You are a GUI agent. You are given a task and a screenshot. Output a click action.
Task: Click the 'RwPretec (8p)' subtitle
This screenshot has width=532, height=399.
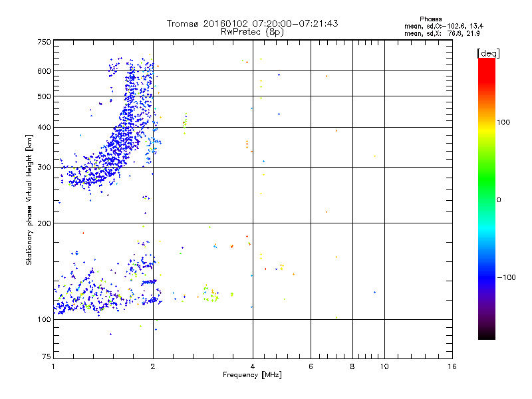252,32
